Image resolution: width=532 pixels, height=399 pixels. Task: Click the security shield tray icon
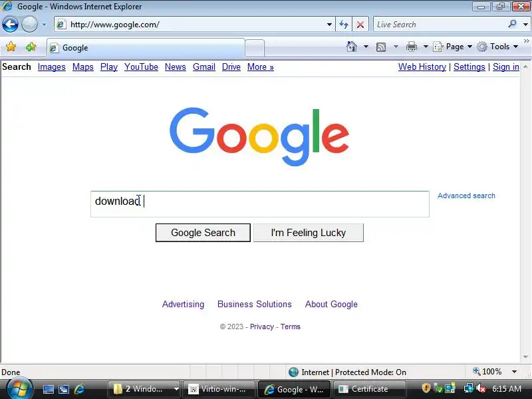click(426, 388)
